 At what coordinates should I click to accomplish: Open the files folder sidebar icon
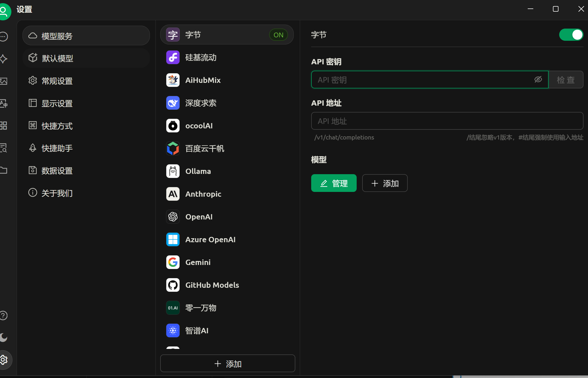[x=3, y=170]
